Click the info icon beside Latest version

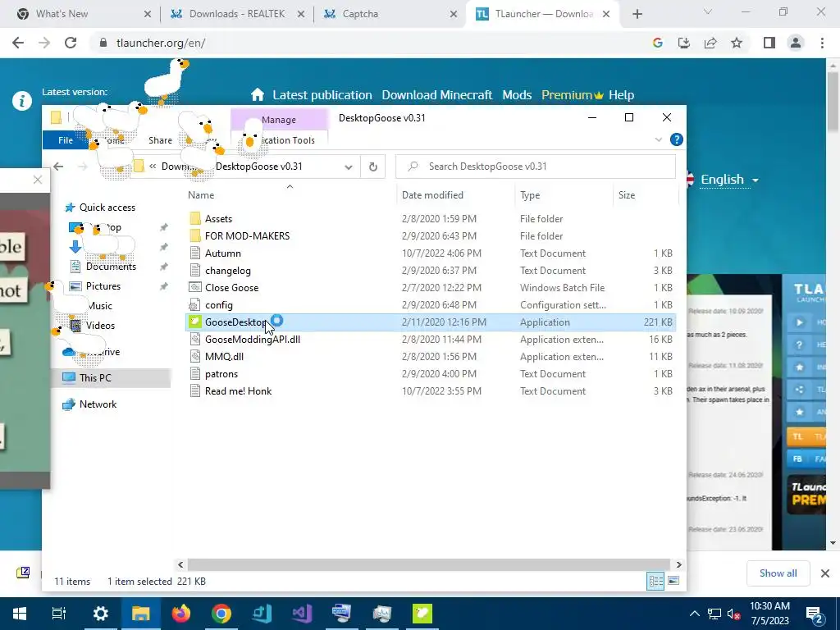coord(22,101)
